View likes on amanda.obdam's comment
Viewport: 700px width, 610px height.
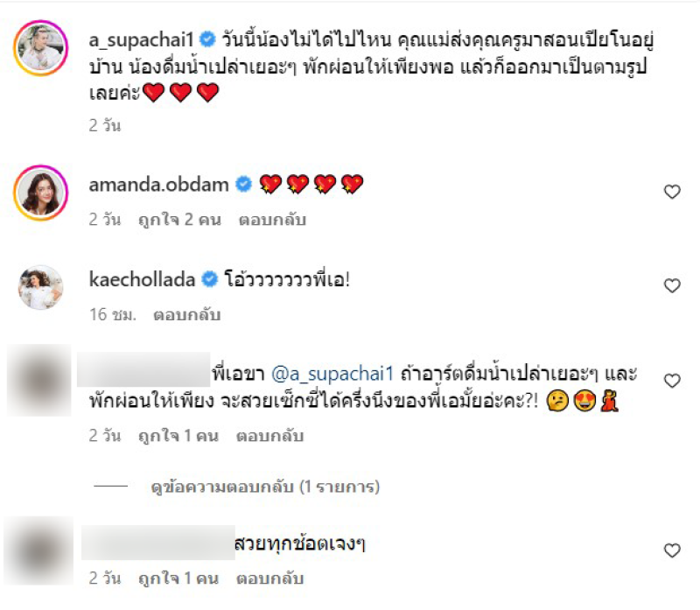tap(179, 220)
